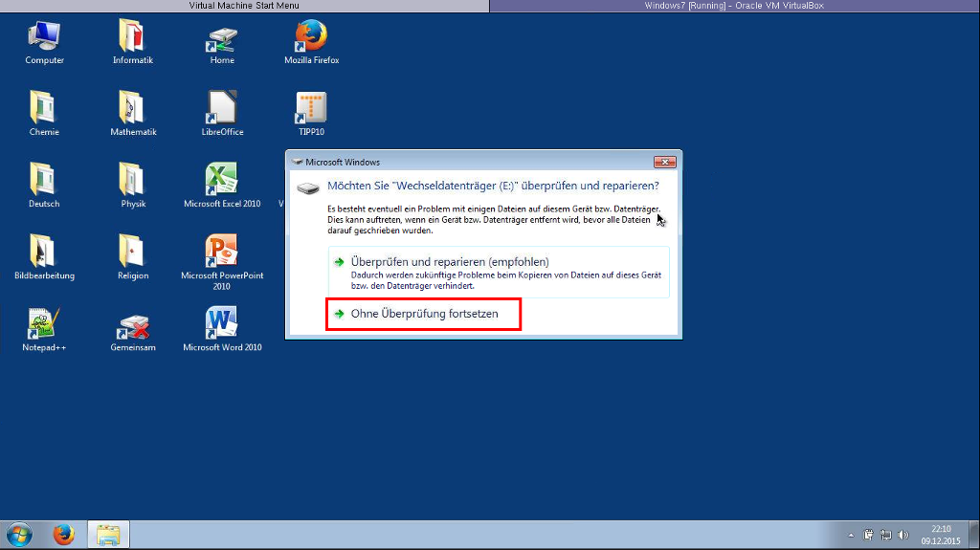This screenshot has width=980, height=550.
Task: Click the Windows Explorer taskbar button
Action: 108,535
